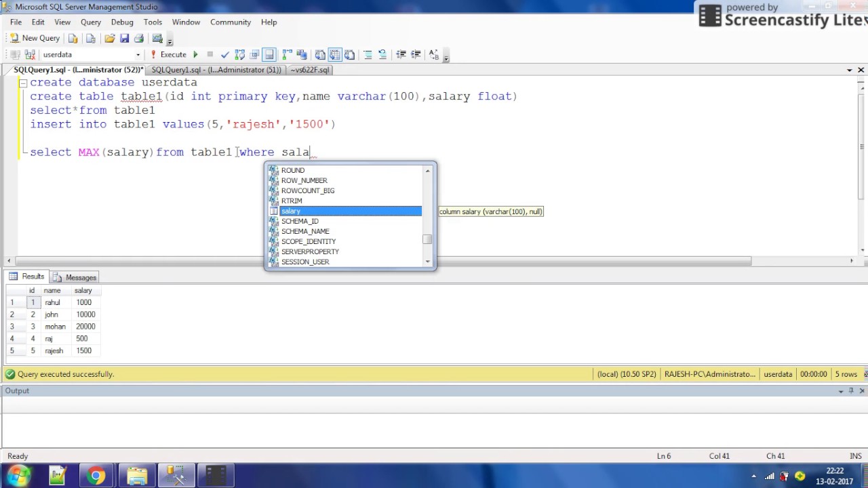The image size is (868, 488).
Task: Open the Query menu
Action: pos(91,22)
